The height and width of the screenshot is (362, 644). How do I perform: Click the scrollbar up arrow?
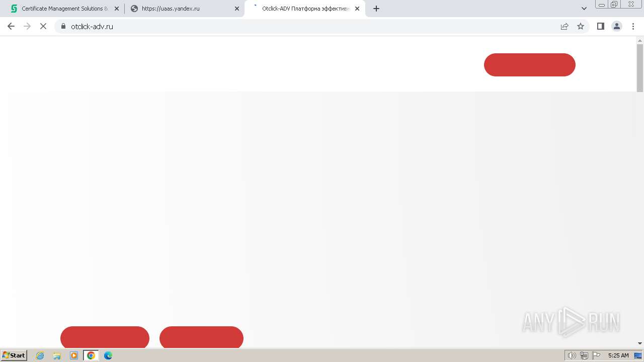pos(640,40)
